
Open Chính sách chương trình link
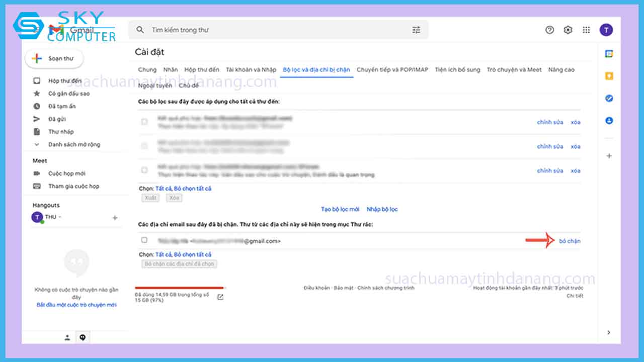[386, 288]
